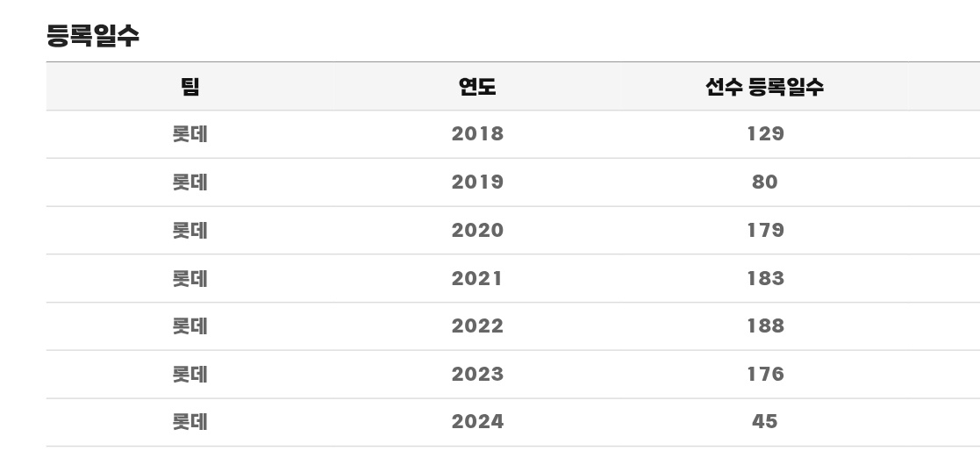Select the 연도 column header
This screenshot has height=465, width=980.
477,87
